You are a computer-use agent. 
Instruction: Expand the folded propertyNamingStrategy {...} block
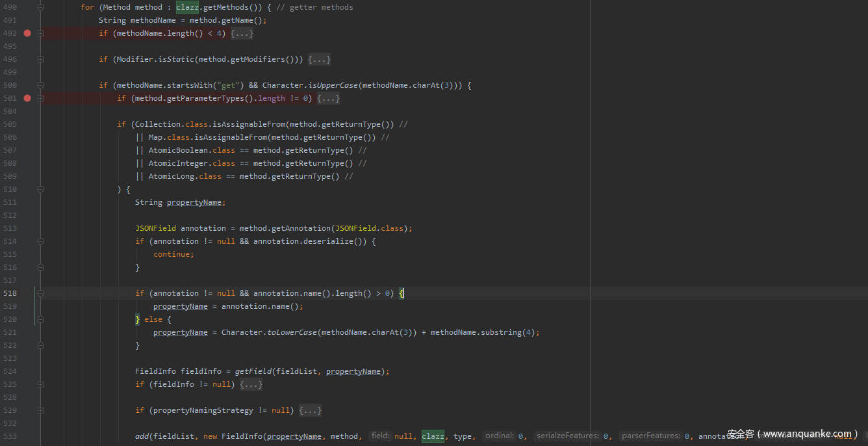click(x=310, y=410)
